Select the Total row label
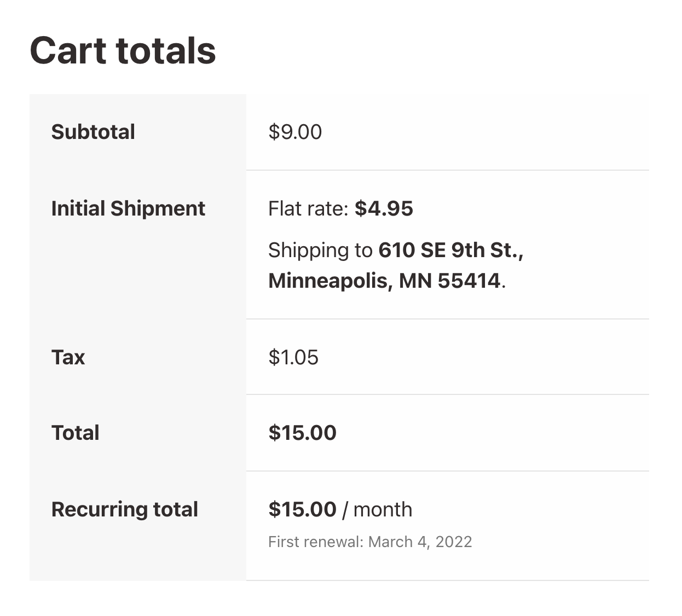682x616 pixels. [76, 433]
